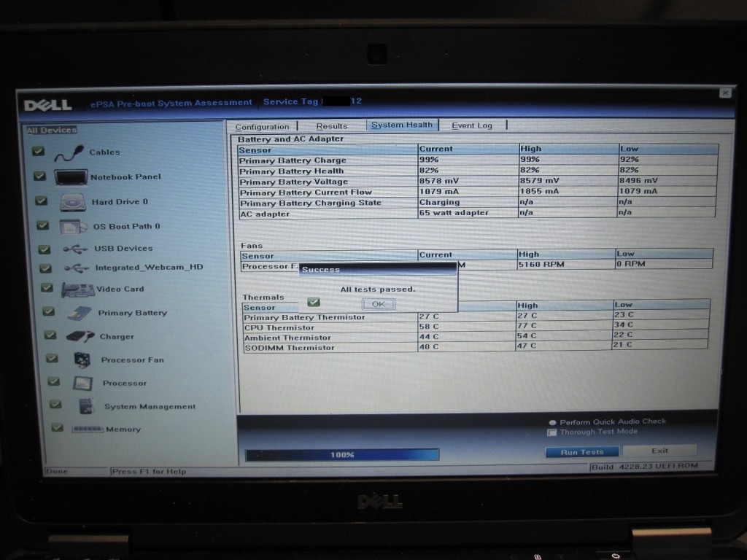Click OK in the Success dialog
747x560 pixels.
point(379,304)
